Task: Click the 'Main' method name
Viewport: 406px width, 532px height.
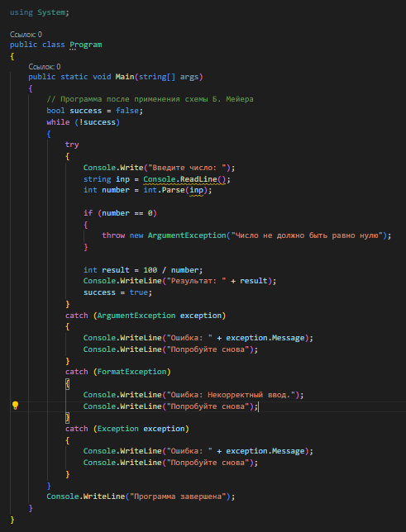Action: point(125,77)
